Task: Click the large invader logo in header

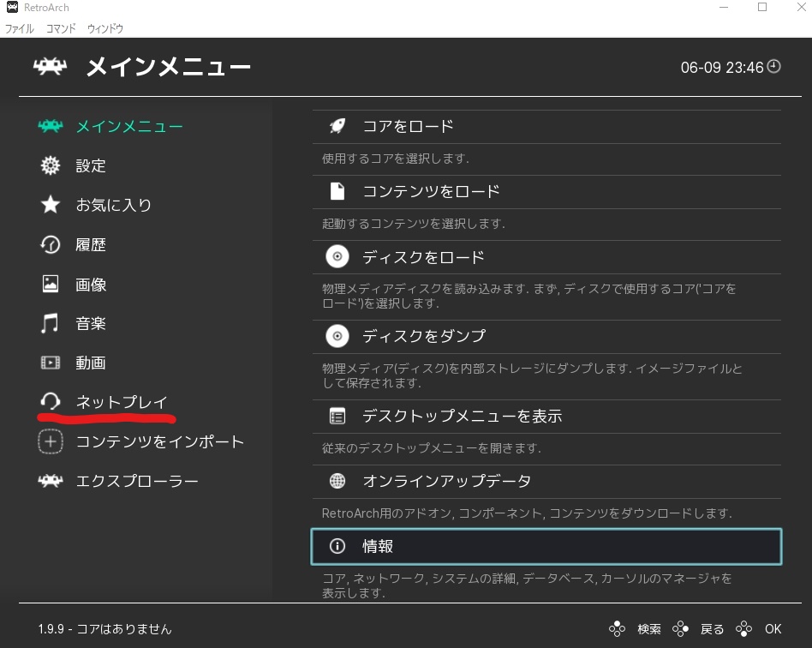Action: point(51,66)
